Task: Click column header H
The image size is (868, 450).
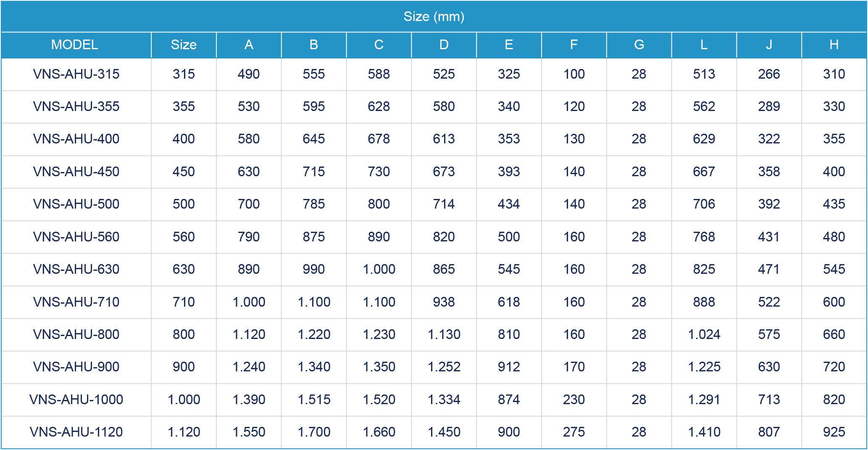Action: click(834, 45)
